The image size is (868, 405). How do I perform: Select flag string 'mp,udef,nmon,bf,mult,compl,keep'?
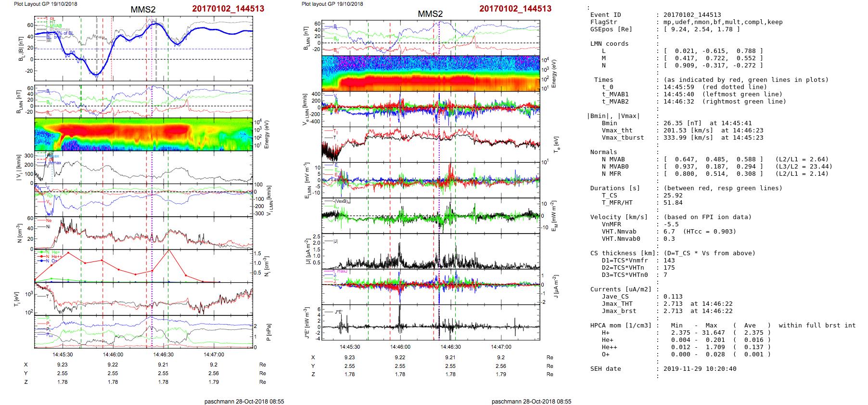723,22
